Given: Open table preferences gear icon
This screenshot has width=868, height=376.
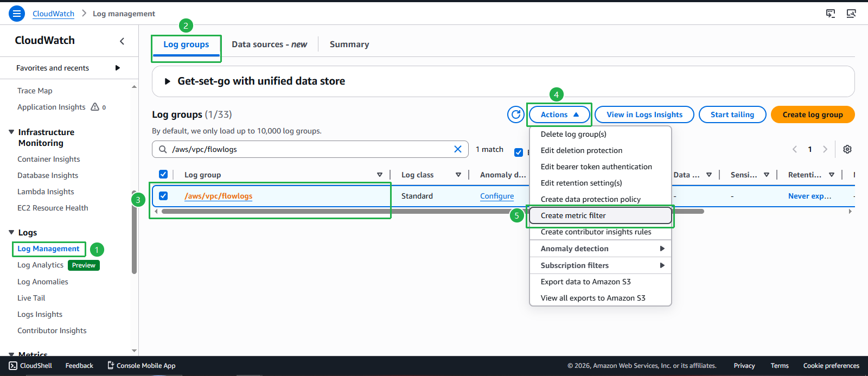Looking at the screenshot, I should tap(847, 149).
